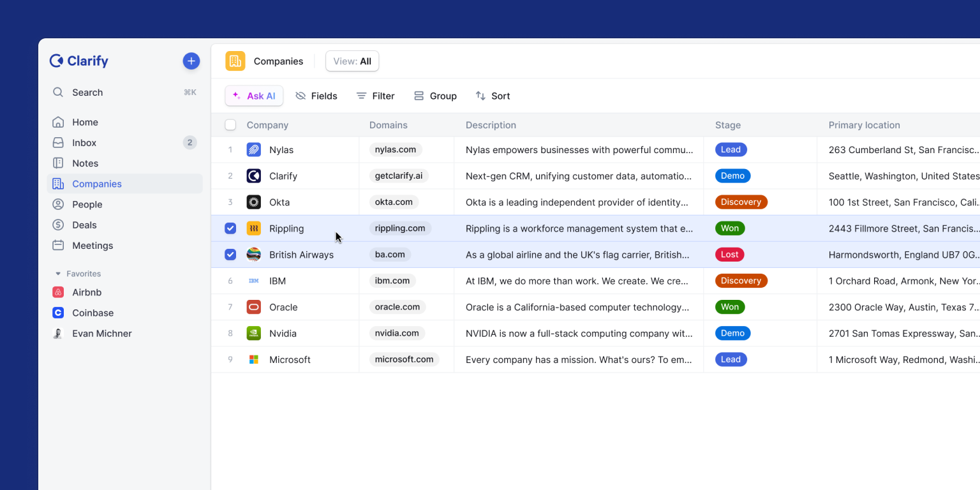The height and width of the screenshot is (490, 980).
Task: Open Coinbase favorite
Action: 124,313
